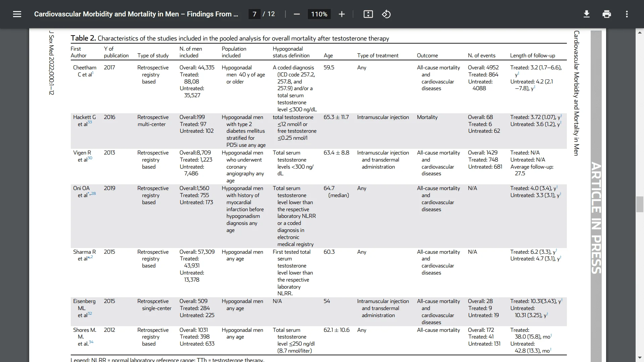Download the PDF file
This screenshot has height=362, width=644.
(586, 14)
